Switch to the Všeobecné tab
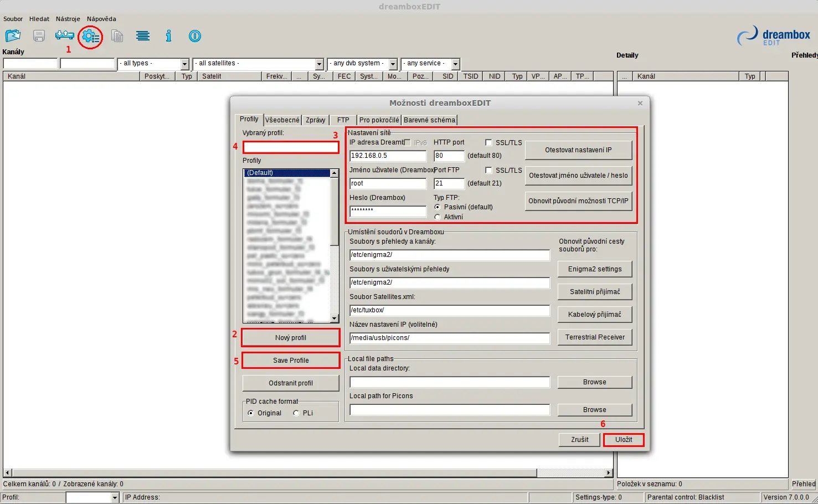 pos(282,120)
